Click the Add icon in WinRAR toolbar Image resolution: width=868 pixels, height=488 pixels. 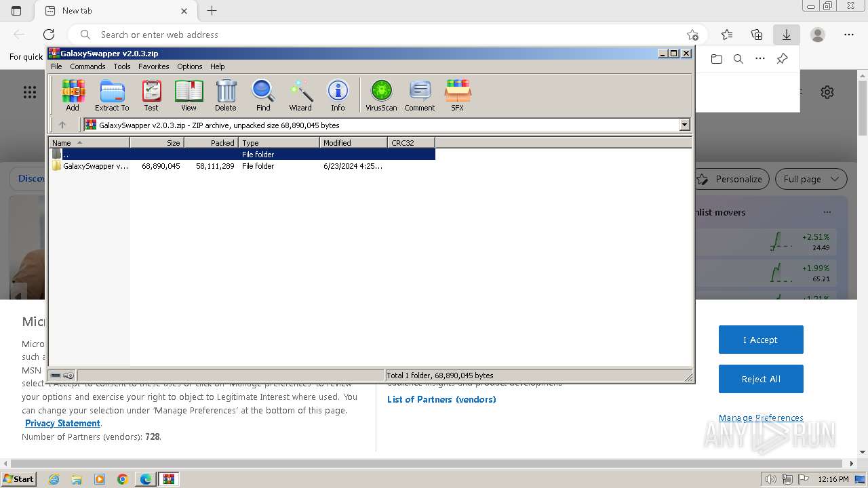click(73, 95)
